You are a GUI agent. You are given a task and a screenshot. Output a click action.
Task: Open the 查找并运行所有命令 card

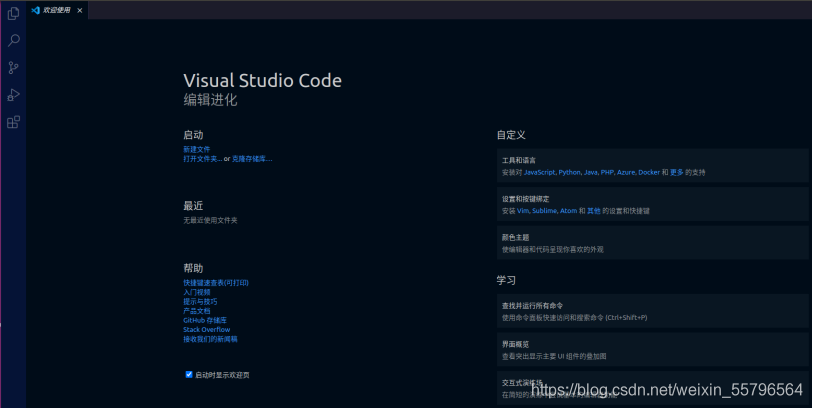(x=654, y=311)
